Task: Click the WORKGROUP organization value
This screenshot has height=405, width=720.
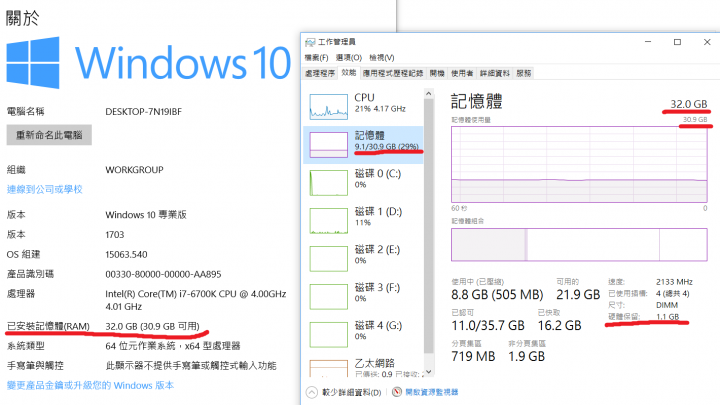Action: (135, 170)
